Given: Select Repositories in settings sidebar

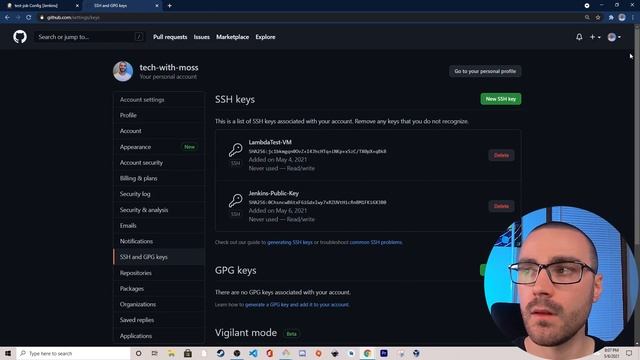Looking at the screenshot, I should point(159,273).
